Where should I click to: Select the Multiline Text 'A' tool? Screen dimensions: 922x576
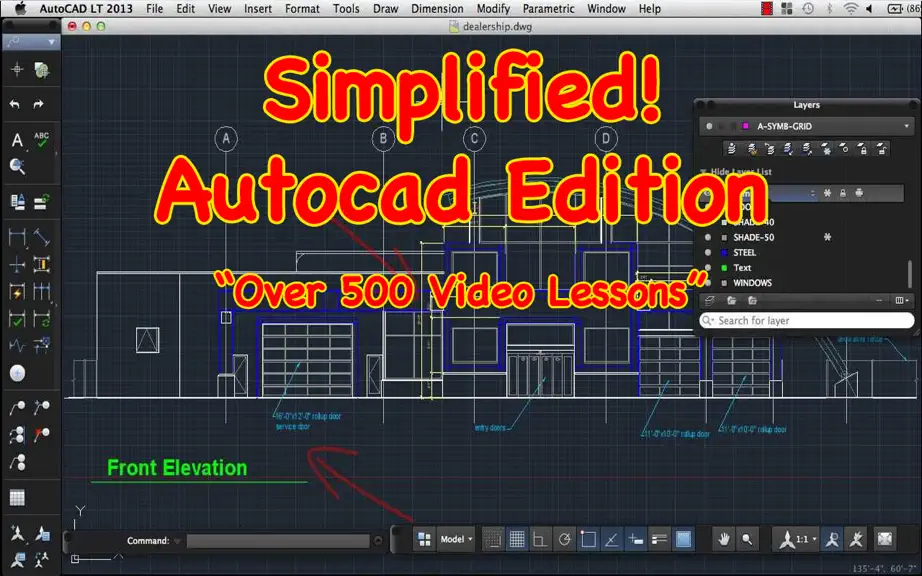[17, 140]
